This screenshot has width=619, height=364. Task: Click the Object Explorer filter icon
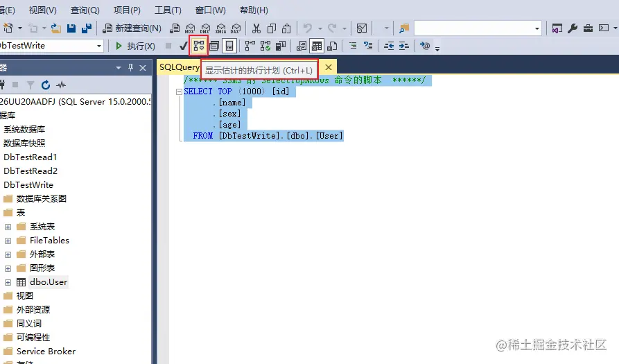[x=30, y=85]
